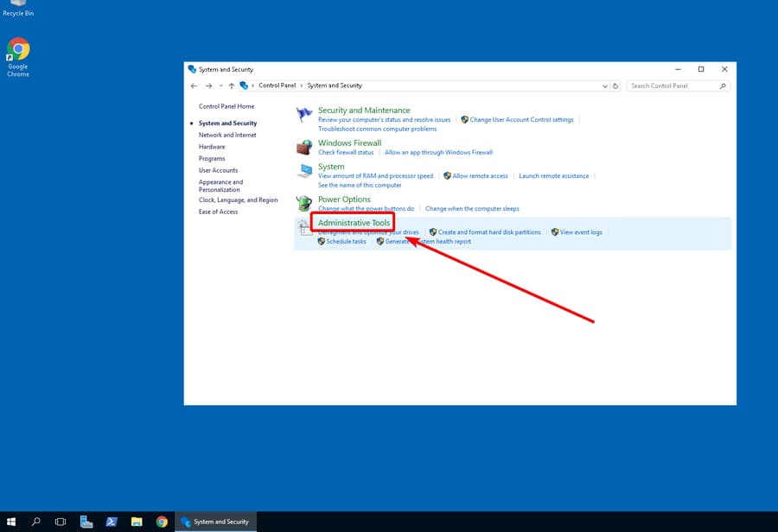Open the Check firewall status link
Screen dimensions: 778x532
[x=344, y=151]
